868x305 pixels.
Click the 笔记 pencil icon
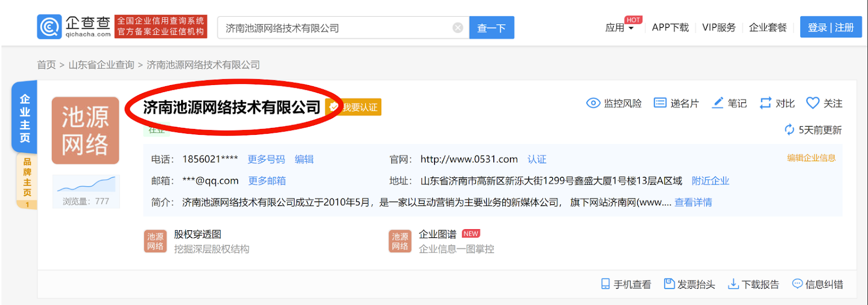(x=718, y=103)
